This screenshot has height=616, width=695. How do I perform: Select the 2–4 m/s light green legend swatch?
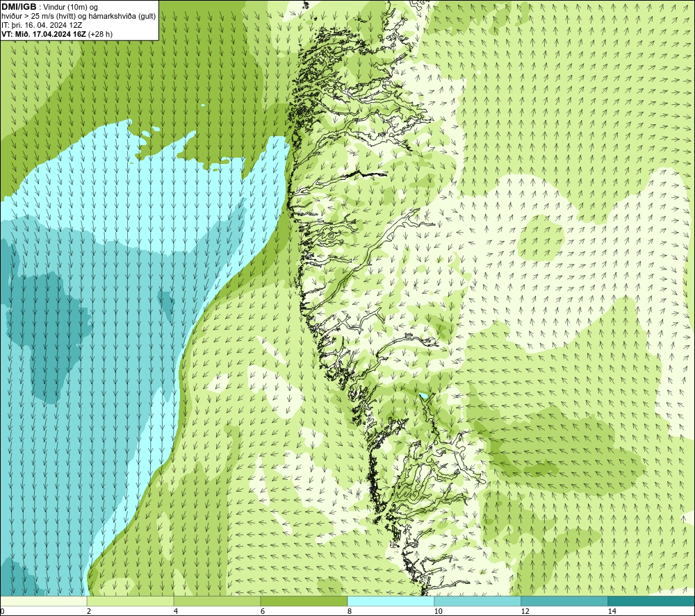tap(131, 601)
